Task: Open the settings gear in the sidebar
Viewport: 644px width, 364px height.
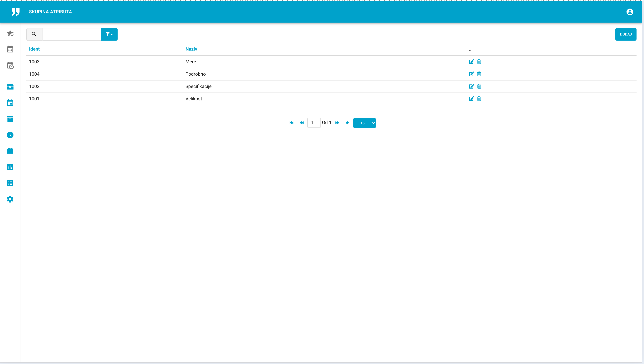Action: 10,199
